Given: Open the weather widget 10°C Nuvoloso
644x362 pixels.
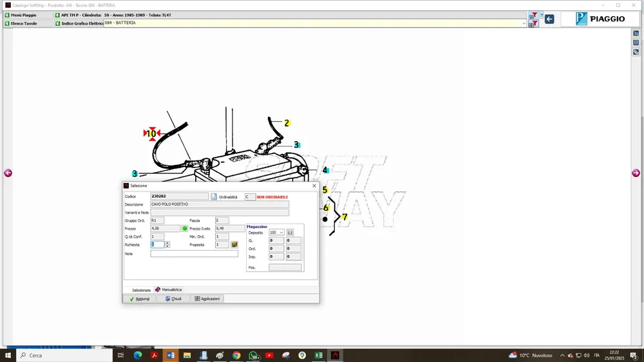Looking at the screenshot, I should point(531,356).
